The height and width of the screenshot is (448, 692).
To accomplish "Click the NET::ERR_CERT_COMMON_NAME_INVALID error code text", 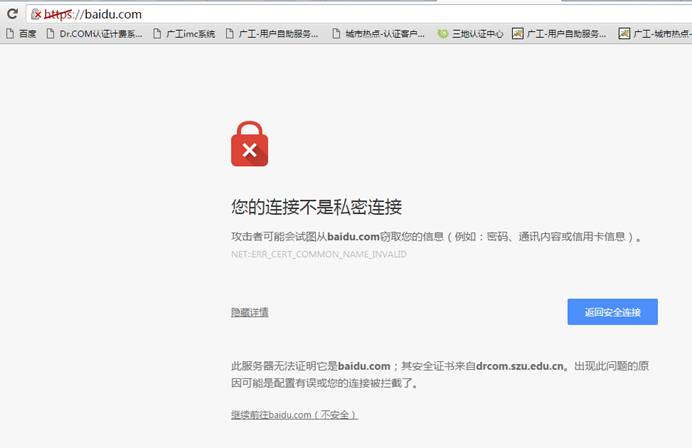I will point(319,254).
